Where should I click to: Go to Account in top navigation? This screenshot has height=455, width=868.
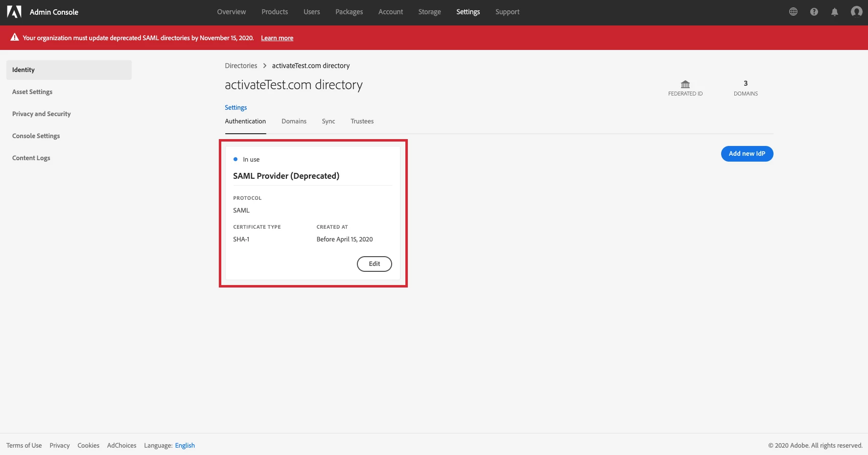pyautogui.click(x=391, y=12)
